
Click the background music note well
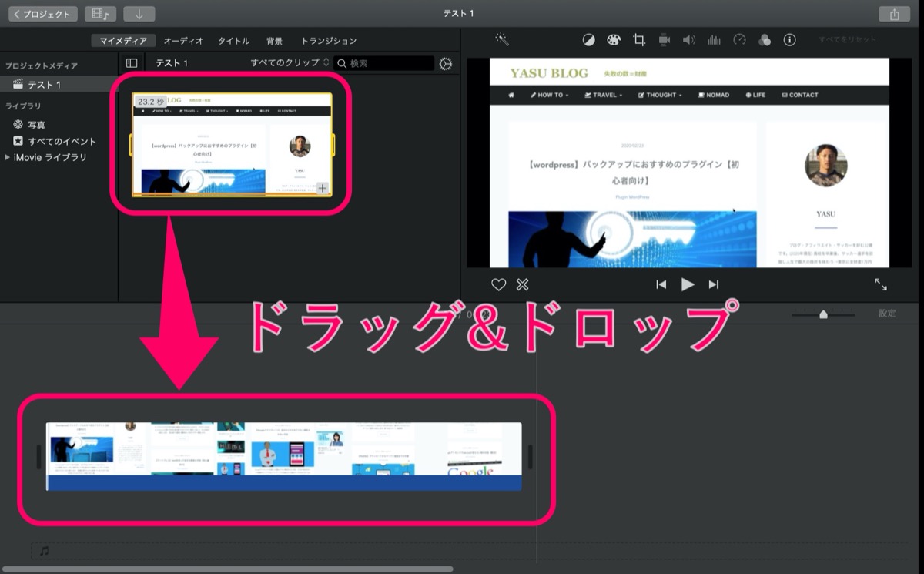click(x=45, y=551)
